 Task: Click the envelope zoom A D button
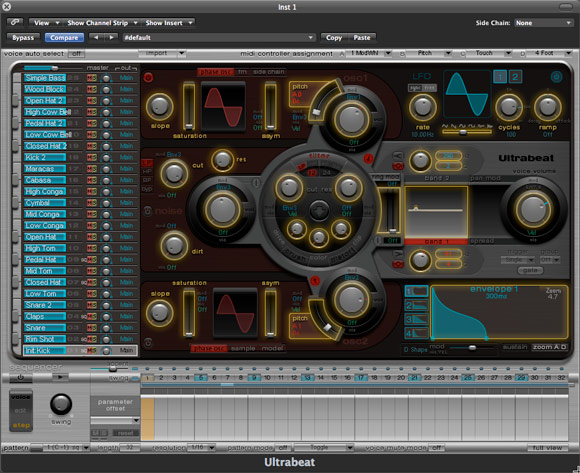click(x=549, y=347)
